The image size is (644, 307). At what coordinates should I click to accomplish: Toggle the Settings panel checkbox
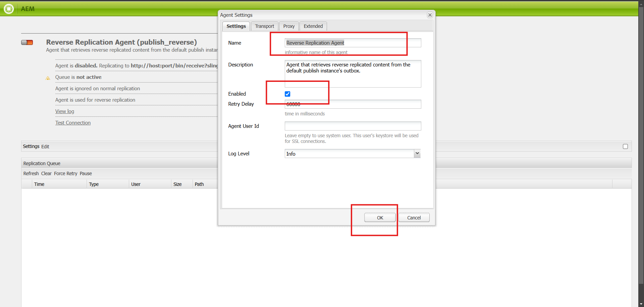coord(625,146)
